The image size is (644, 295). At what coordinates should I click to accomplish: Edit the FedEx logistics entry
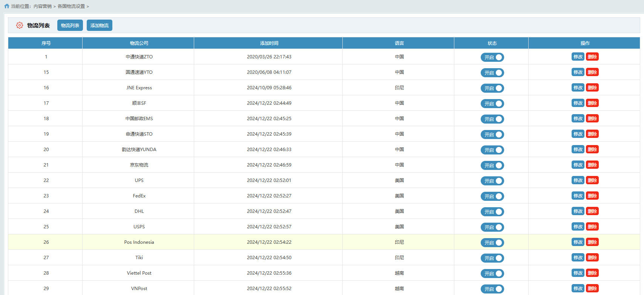578,196
